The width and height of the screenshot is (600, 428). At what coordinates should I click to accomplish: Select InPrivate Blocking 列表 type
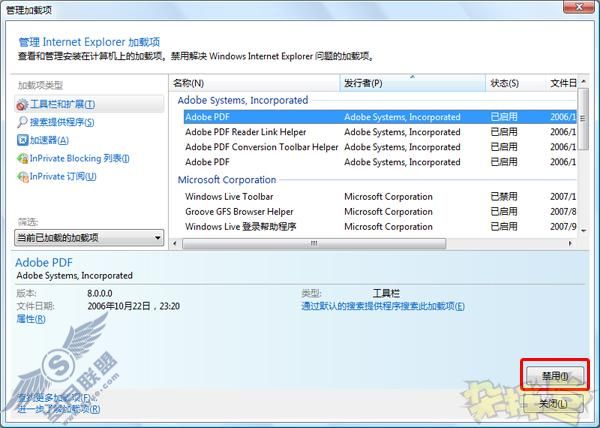[80, 158]
